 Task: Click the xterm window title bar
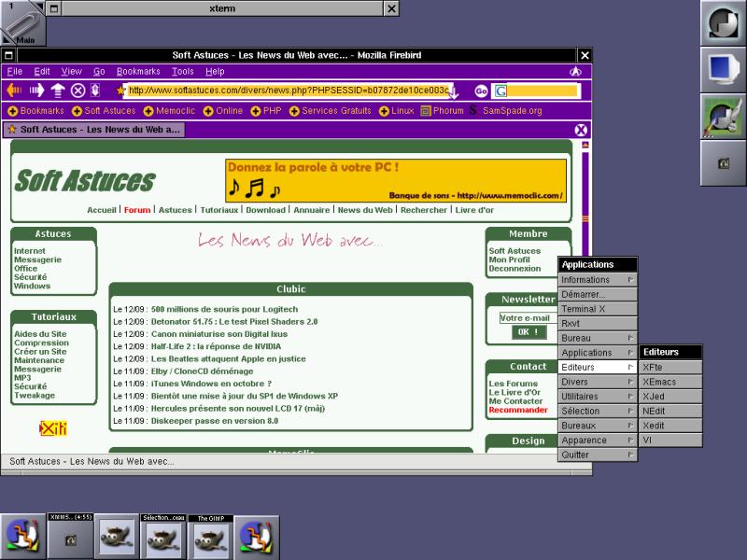tap(222, 8)
